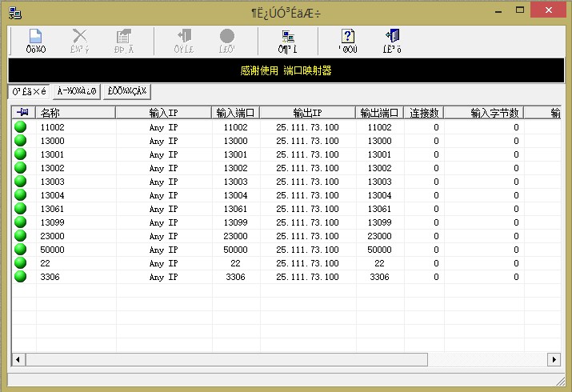The width and height of the screenshot is (572, 392).
Task: Select the row named 11002
Action: (286, 127)
